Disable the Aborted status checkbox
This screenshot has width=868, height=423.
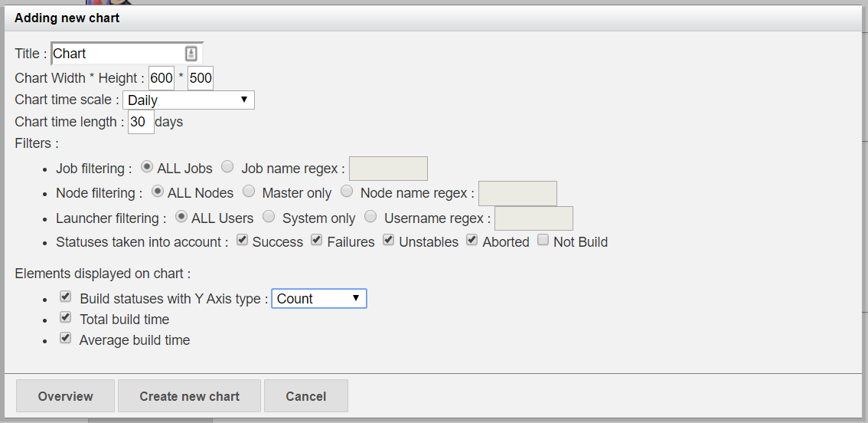click(x=472, y=241)
